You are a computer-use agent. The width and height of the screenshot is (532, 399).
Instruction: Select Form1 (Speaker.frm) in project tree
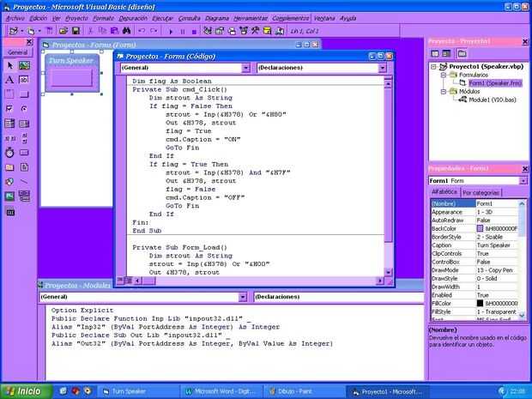(495, 83)
